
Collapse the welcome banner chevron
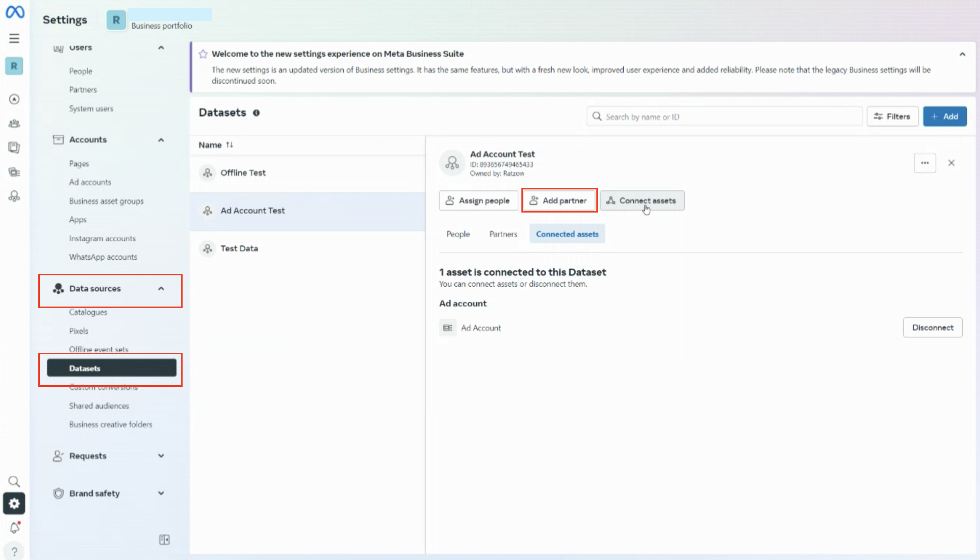coord(962,54)
